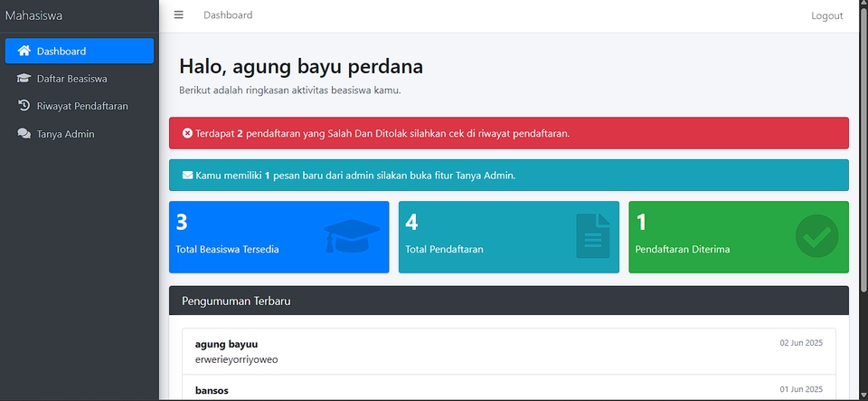Click the chat bubbles icon for Tanya Admin

pyautogui.click(x=24, y=134)
